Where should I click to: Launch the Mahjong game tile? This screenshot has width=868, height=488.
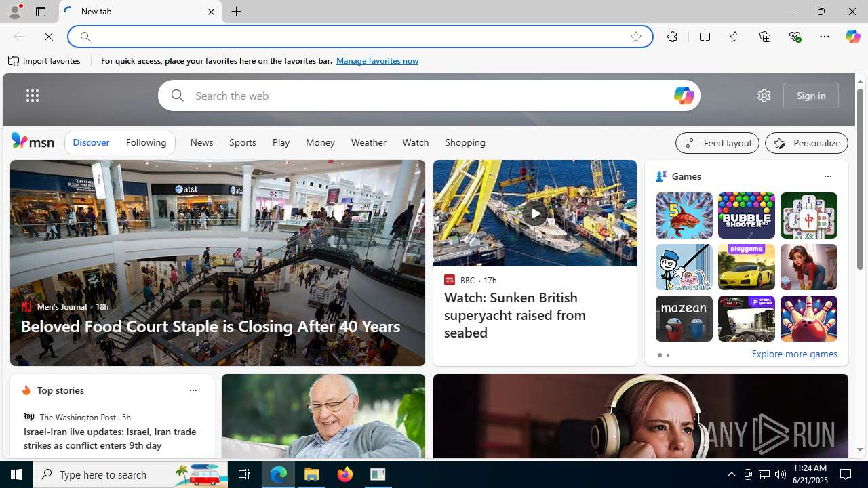click(x=808, y=216)
